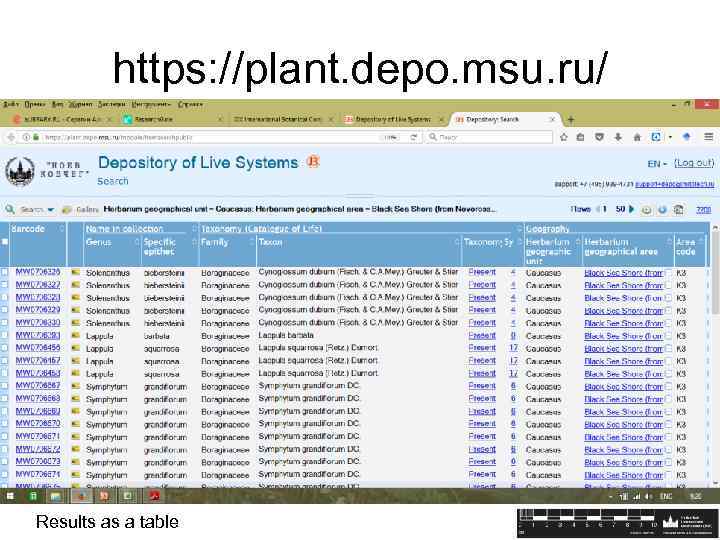The width and height of the screenshot is (720, 540).
Task: Click the Depository of Live Systems title
Action: coord(198,163)
